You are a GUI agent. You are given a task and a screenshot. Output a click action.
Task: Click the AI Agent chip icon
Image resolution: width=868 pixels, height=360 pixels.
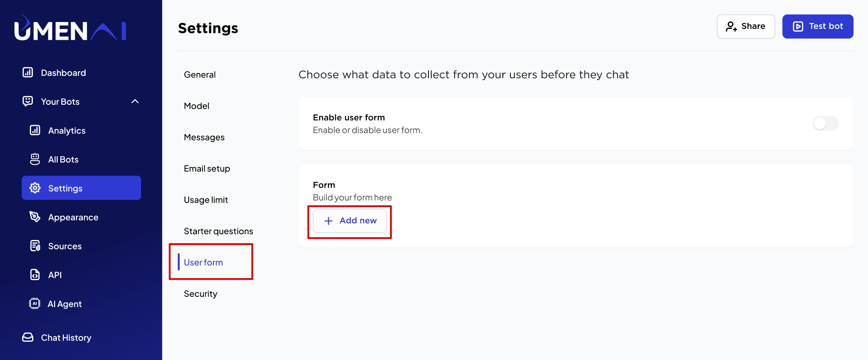click(35, 303)
